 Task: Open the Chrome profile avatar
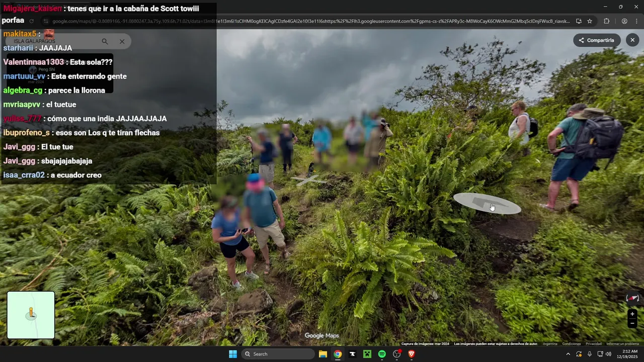click(624, 21)
